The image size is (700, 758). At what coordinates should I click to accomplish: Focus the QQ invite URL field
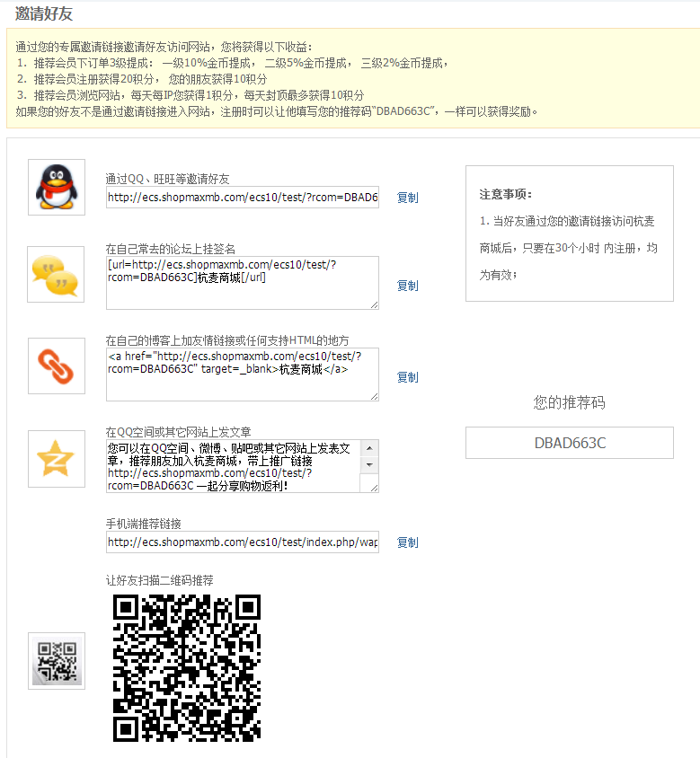pos(243,198)
